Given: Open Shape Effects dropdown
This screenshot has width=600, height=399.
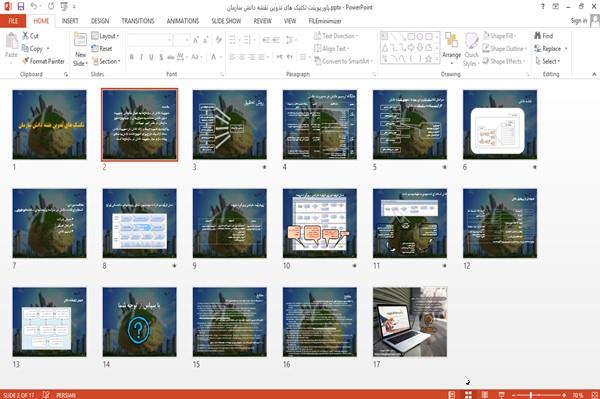Looking at the screenshot, I should point(504,61).
